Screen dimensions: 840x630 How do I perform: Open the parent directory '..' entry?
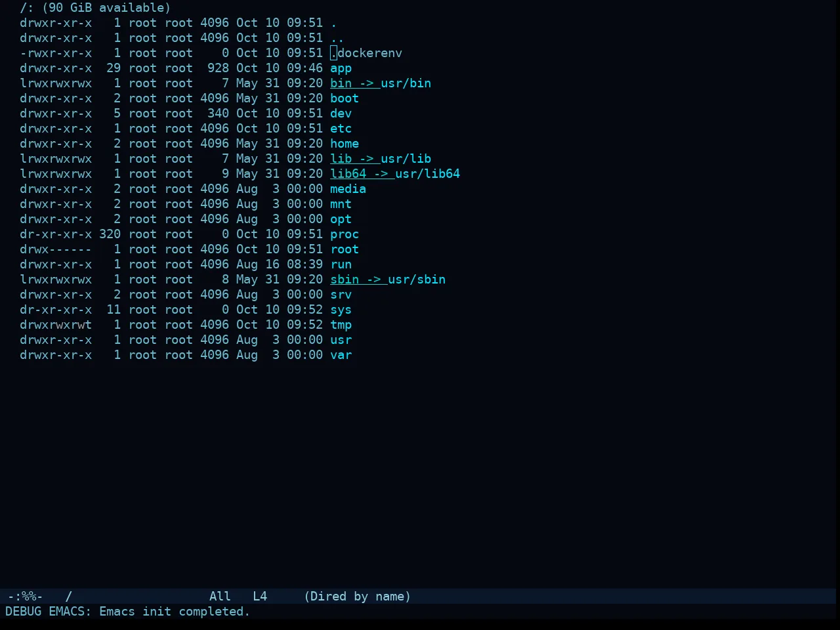click(337, 38)
